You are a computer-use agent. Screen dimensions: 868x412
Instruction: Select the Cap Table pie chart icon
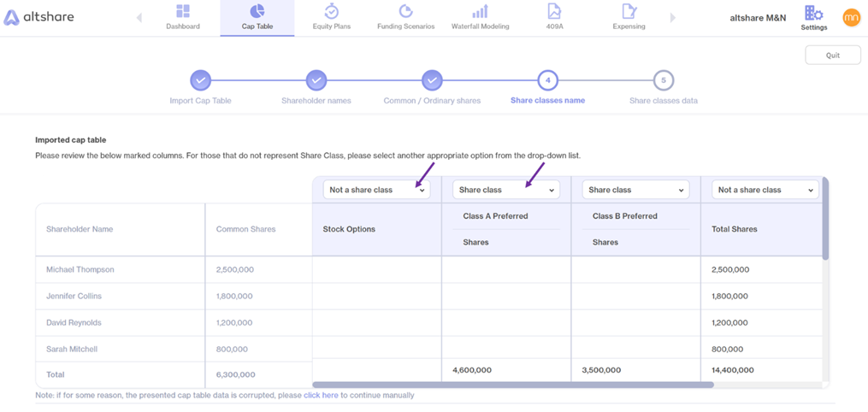coord(257,11)
